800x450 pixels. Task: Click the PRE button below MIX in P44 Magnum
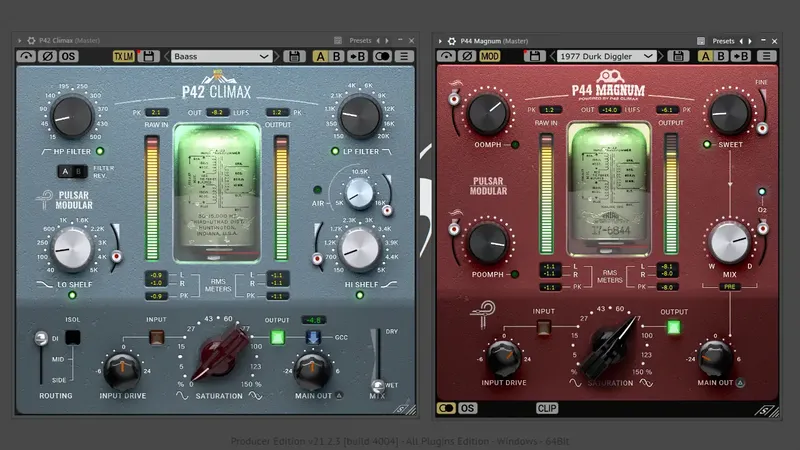point(730,287)
